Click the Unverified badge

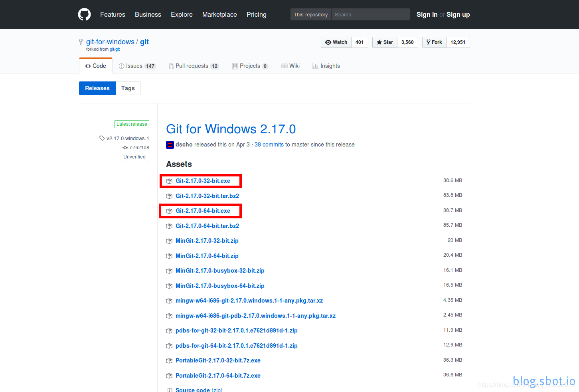click(134, 157)
